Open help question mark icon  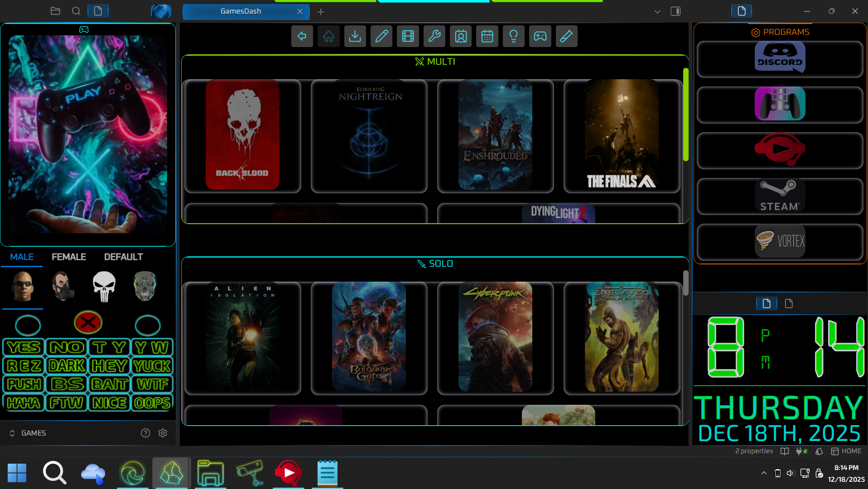coord(145,433)
